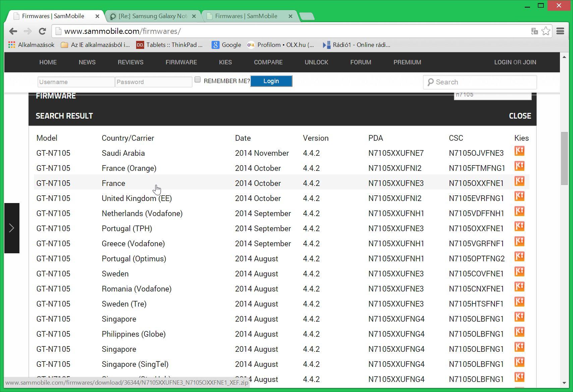
Task: Click the scrollbar up arrow
Action: click(564, 57)
